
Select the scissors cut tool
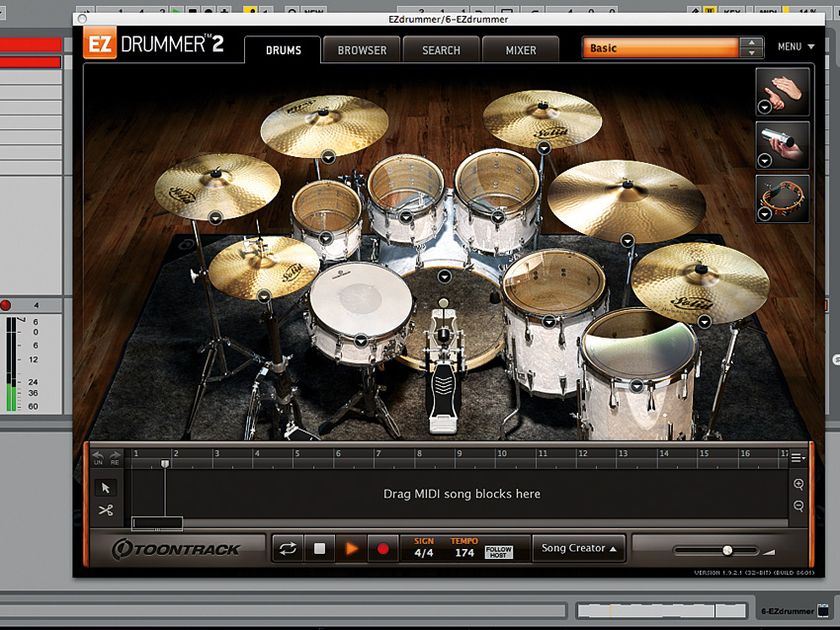point(104,511)
